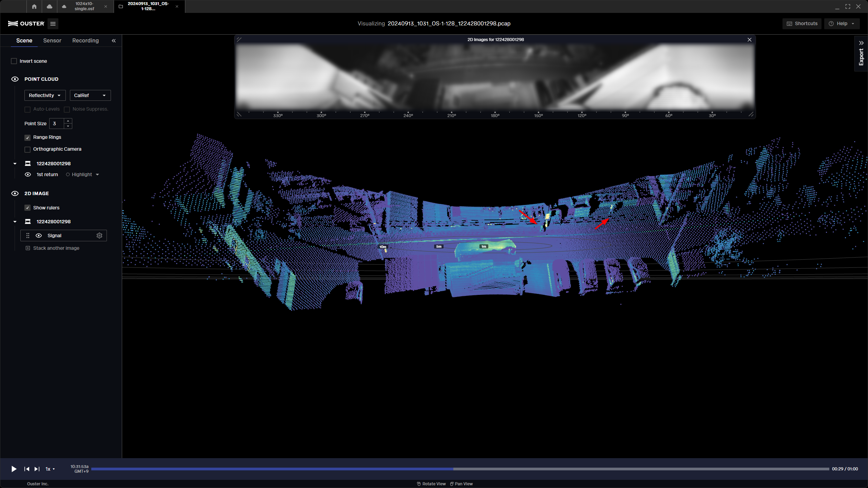Image resolution: width=868 pixels, height=488 pixels.
Task: Open the CalRef dropdown
Action: click(90, 95)
